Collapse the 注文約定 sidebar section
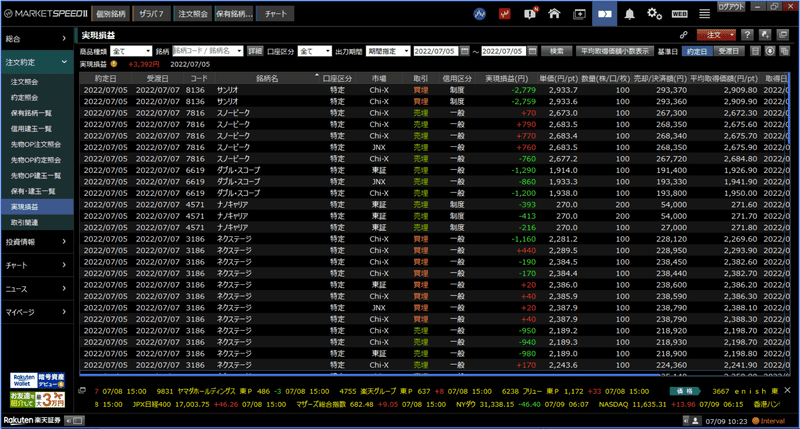 click(x=36, y=62)
